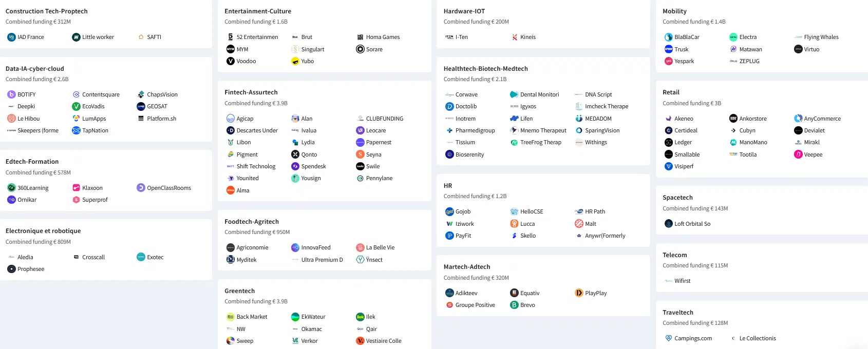Click the Malt logo icon
Screen dimensions: 868x349
point(579,224)
